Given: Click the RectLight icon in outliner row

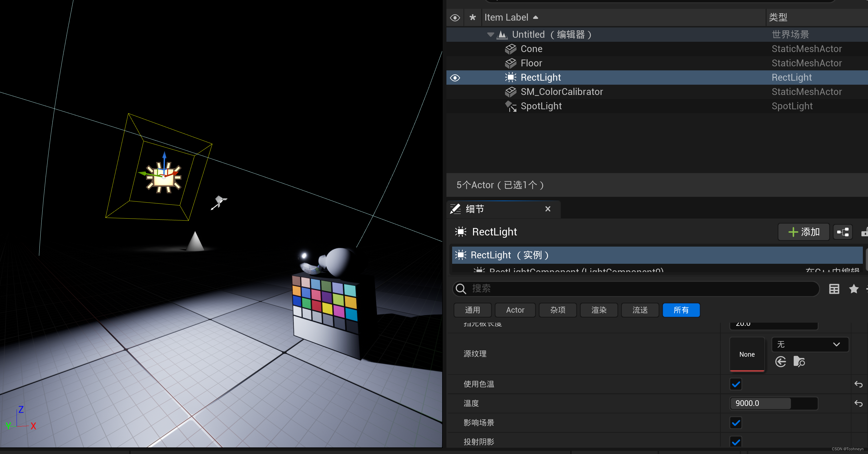Looking at the screenshot, I should coord(510,77).
